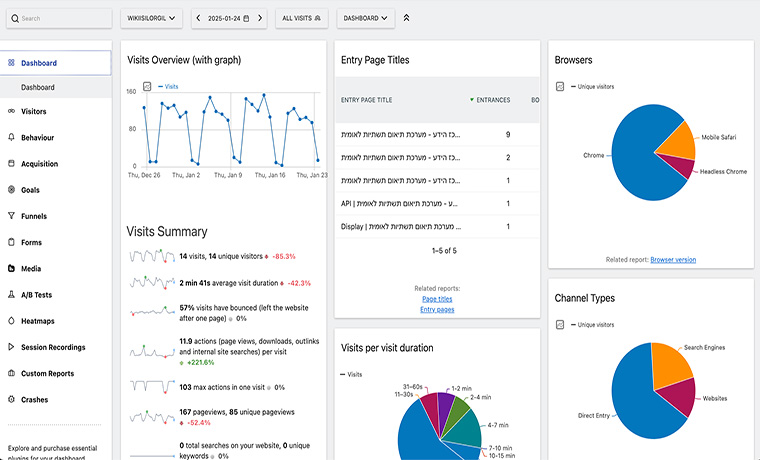Follow the Entry pages related report link
This screenshot has width=760, height=460.
tap(437, 310)
